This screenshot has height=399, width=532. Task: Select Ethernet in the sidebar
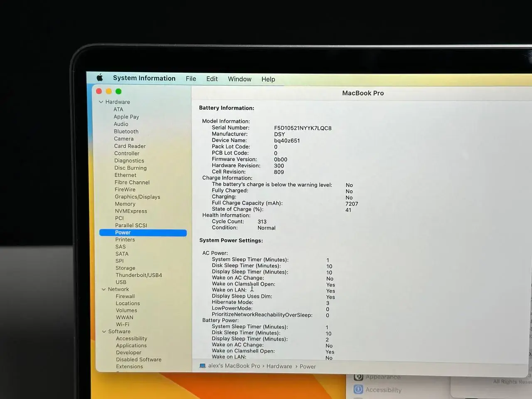[x=126, y=175]
